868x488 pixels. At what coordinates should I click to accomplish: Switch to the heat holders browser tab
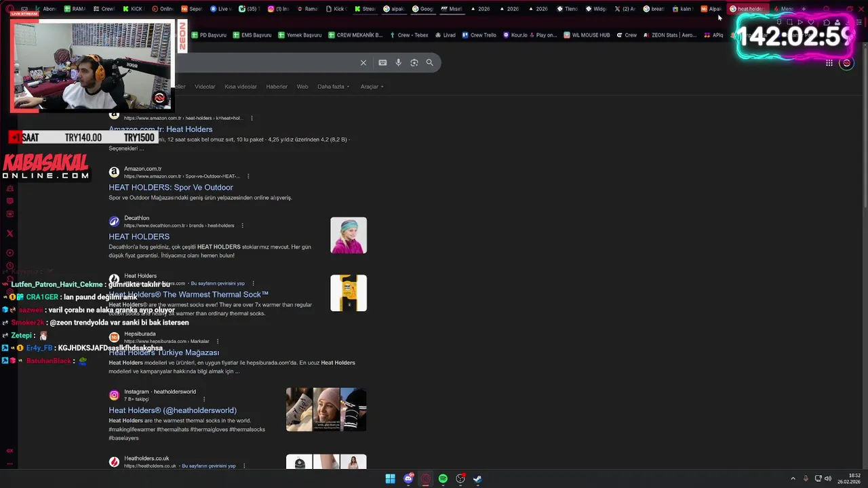pos(747,9)
